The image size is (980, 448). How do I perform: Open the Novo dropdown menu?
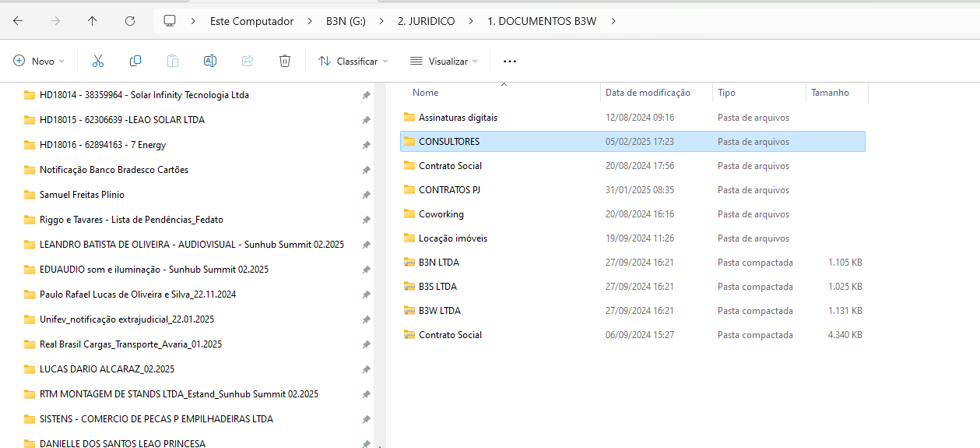39,61
